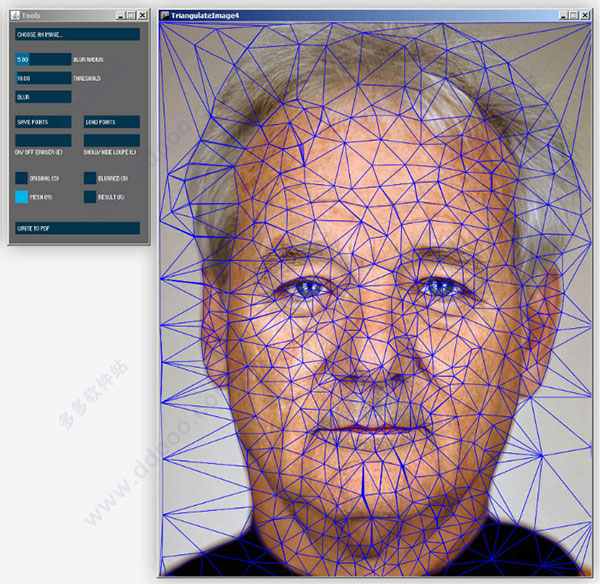Click the left eye on the mesh canvas
The width and height of the screenshot is (600, 584).
coord(306,288)
